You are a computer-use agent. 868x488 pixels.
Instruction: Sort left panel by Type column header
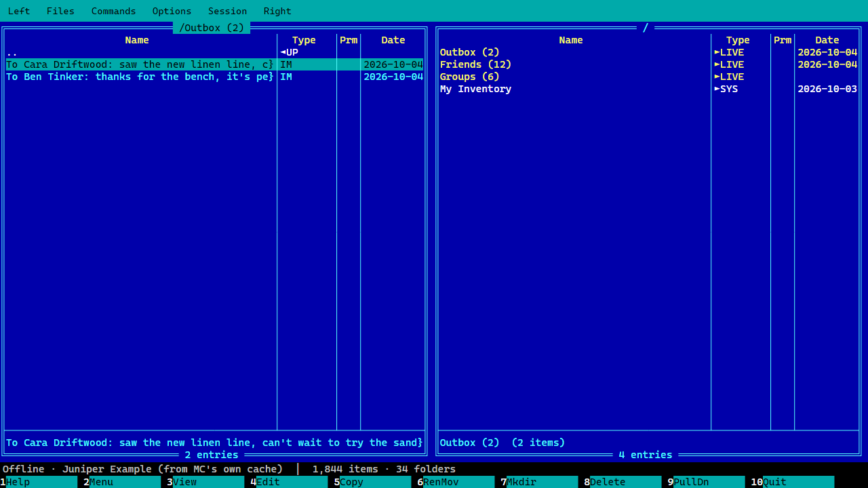304,40
